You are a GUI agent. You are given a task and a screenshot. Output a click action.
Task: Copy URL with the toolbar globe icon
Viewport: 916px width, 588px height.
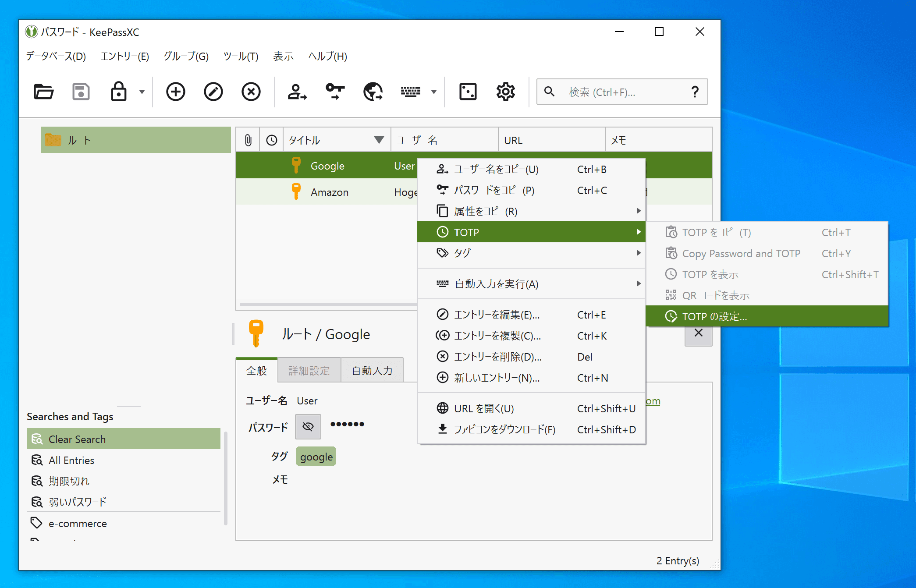coord(373,92)
